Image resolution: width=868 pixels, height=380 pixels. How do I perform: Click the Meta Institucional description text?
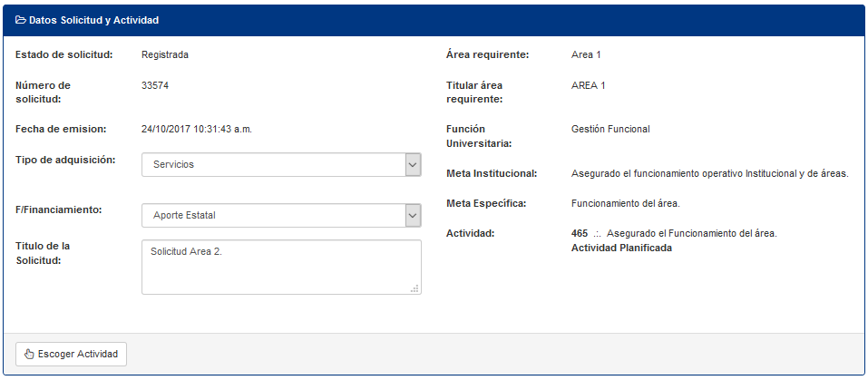(709, 174)
